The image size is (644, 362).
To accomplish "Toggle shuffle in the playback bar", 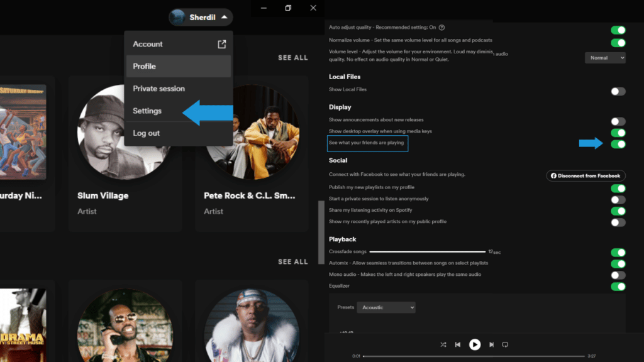I will (x=443, y=345).
